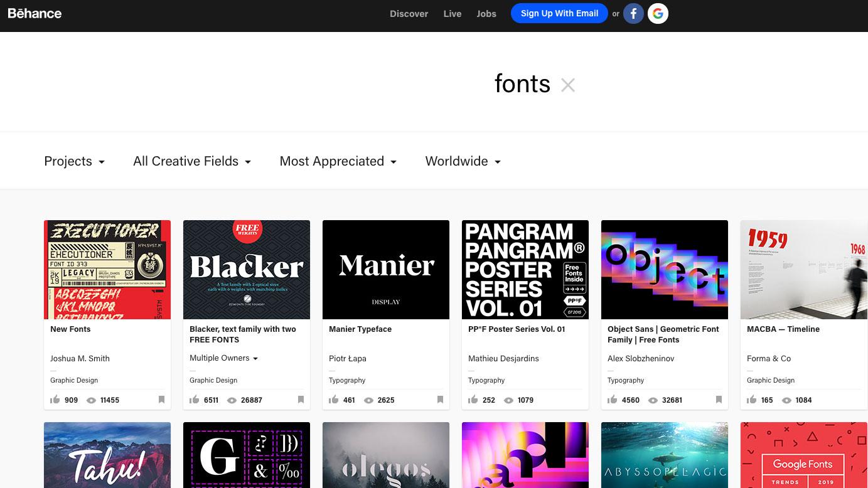868x488 pixels.
Task: Click appreciation count 6511 on Blacker card
Action: [212, 400]
